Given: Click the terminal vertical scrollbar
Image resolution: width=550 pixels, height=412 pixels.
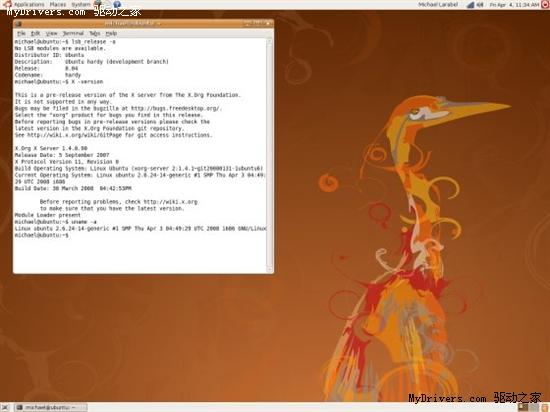Looking at the screenshot, I should click(x=269, y=155).
